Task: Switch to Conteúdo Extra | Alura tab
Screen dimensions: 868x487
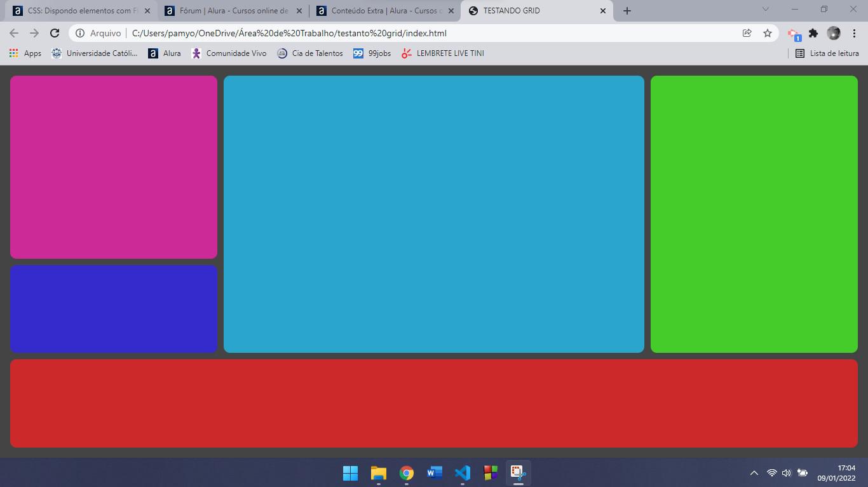Action: coord(384,11)
